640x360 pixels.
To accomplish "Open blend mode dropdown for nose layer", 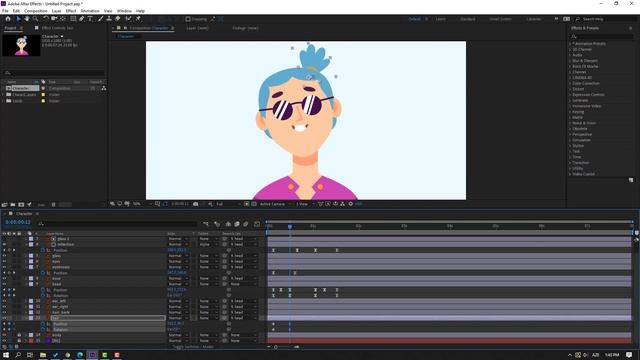I will coord(178,278).
